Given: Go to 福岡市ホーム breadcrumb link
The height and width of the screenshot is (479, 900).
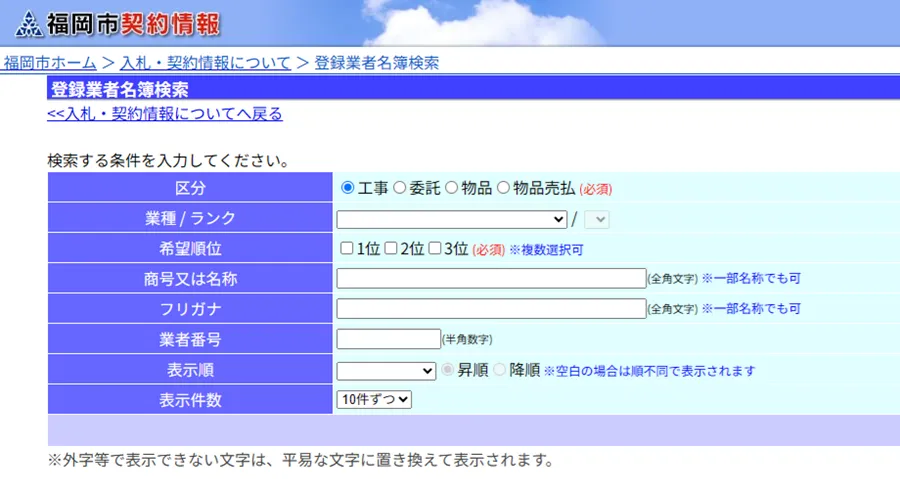Looking at the screenshot, I should click(49, 63).
